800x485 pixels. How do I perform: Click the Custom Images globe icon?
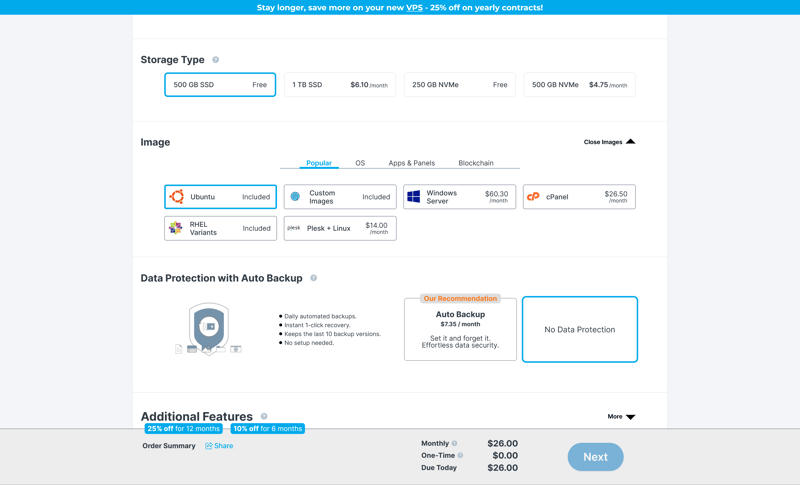tap(295, 197)
